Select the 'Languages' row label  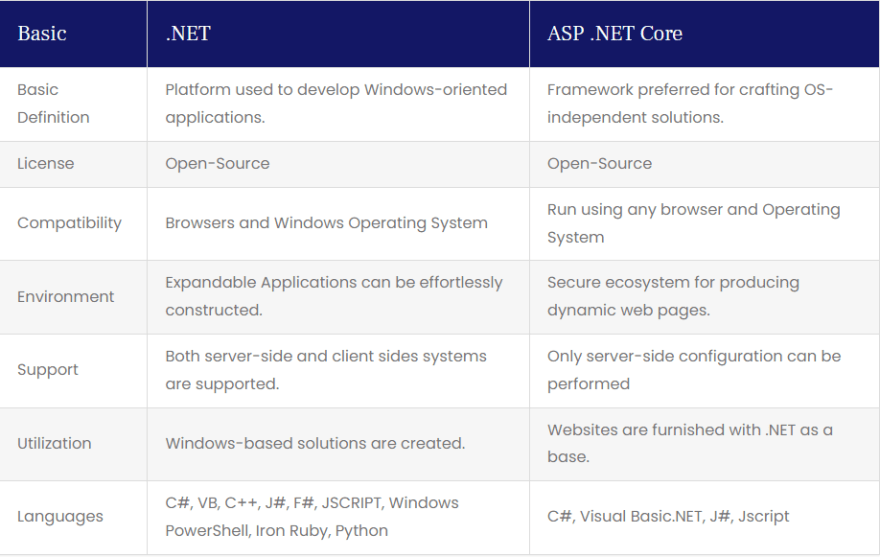coord(60,517)
